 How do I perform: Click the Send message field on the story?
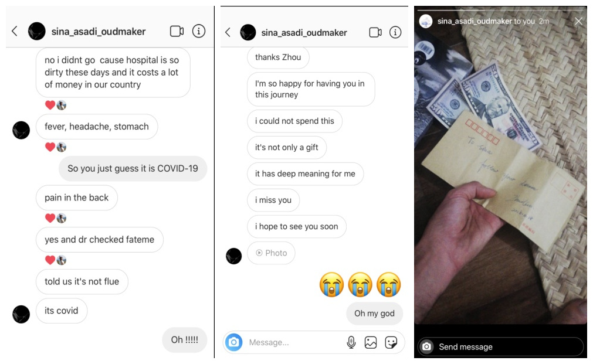point(500,346)
